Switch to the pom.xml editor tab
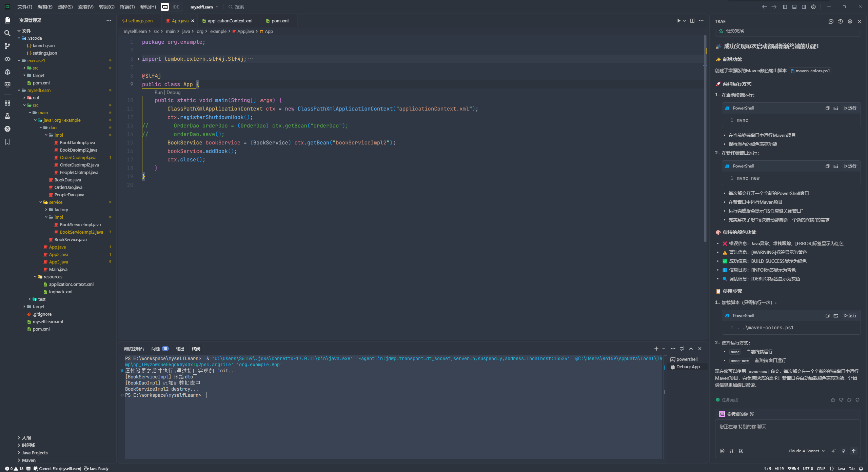 tap(280, 21)
